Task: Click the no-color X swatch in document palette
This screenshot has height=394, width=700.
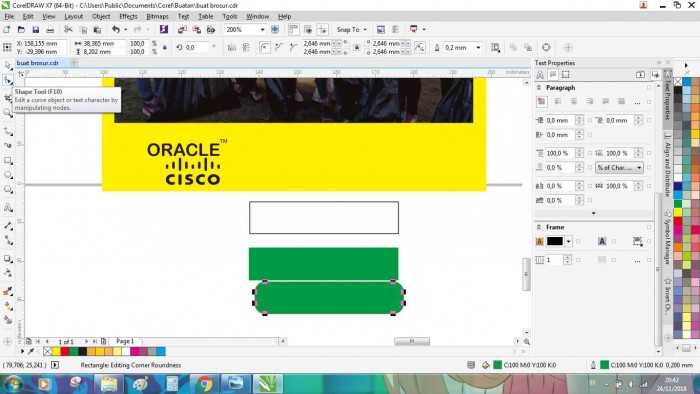Action: [48, 352]
